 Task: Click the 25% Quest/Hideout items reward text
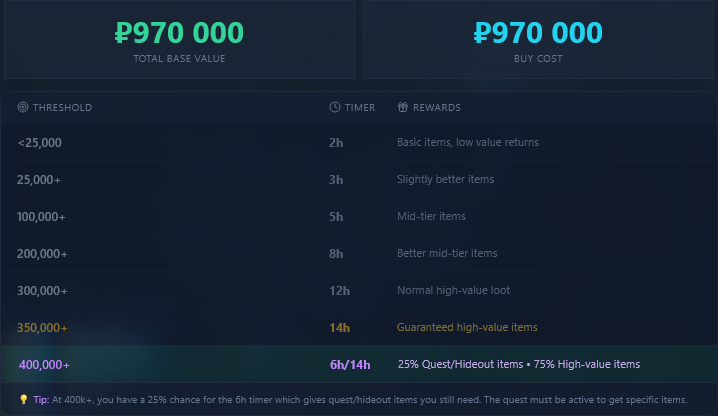pos(460,364)
